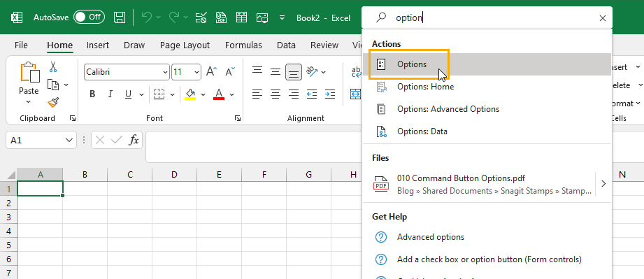The width and height of the screenshot is (644, 279).
Task: Apply Bold formatting
Action: pos(92,94)
